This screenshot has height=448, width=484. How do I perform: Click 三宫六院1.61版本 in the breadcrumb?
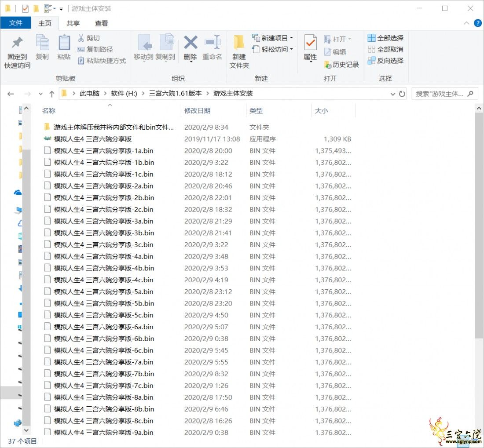point(175,93)
